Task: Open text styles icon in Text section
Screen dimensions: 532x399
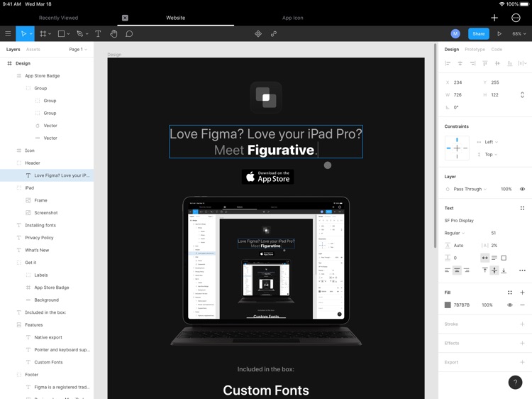Action: coord(522,208)
